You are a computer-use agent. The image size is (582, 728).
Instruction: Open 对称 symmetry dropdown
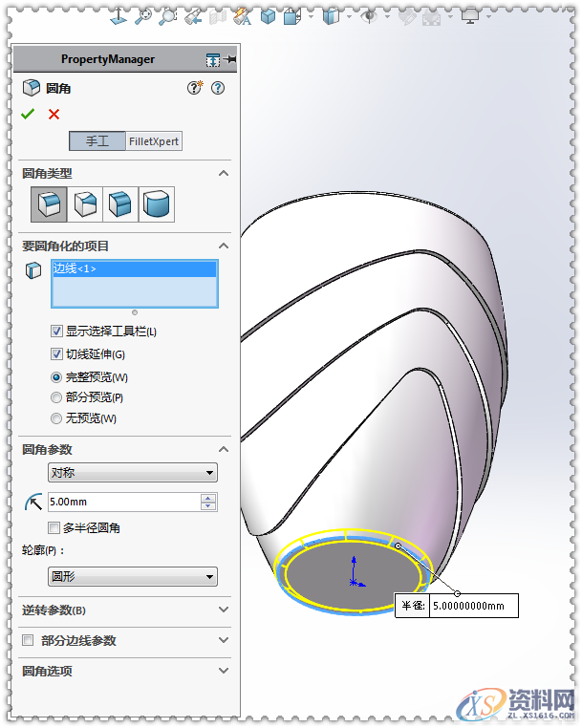(x=133, y=473)
